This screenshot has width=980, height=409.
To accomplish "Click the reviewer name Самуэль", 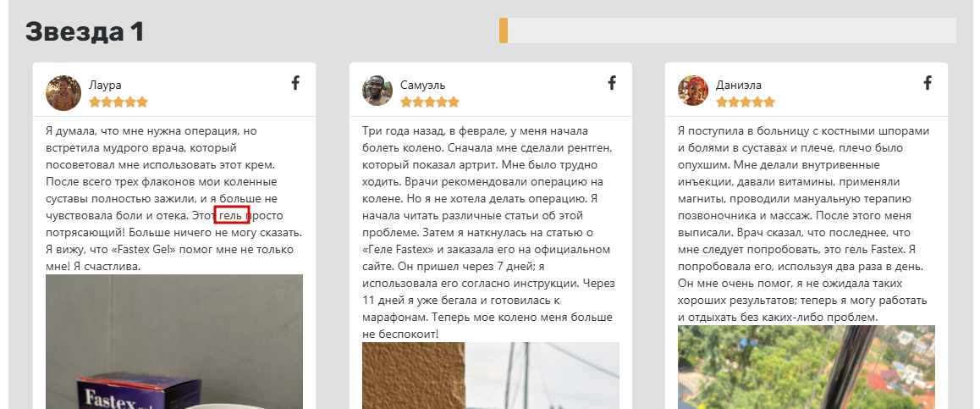I will (x=423, y=85).
